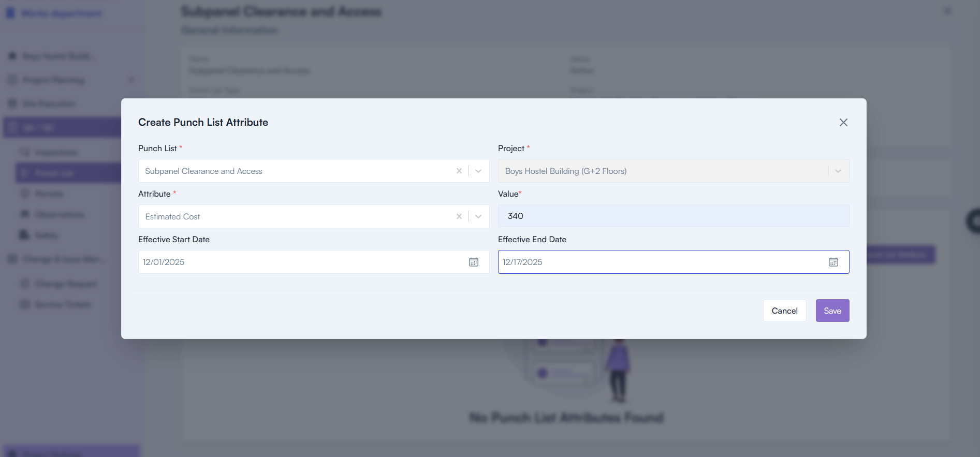Click the Site Execution icon in the sidebar
The width and height of the screenshot is (980, 457).
coord(12,104)
